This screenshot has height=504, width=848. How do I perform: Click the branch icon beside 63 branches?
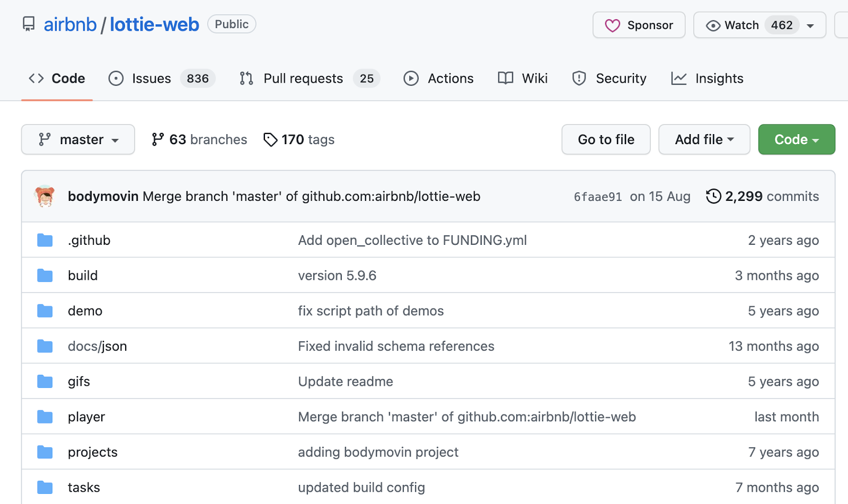tap(157, 139)
